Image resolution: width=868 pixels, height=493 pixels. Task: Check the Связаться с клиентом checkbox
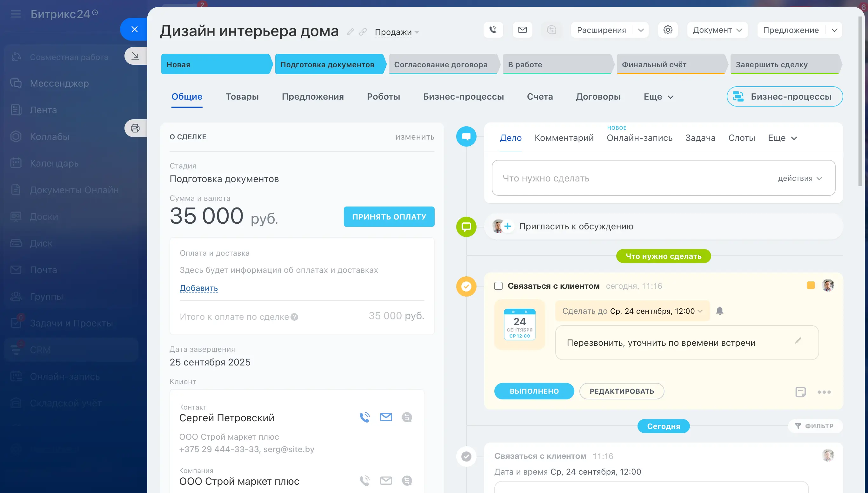(x=498, y=286)
